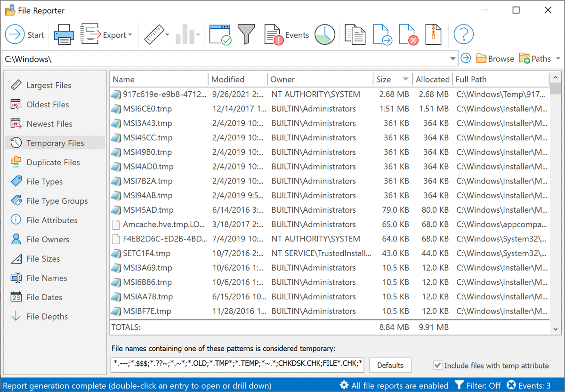Viewport: 565px width, 392px height.
Task: Click the zip compress file icon
Action: [x=433, y=35]
